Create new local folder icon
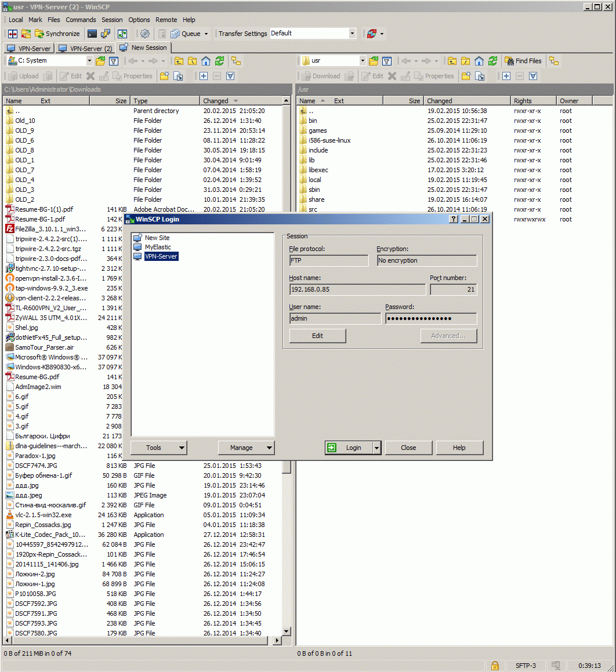Screen dimensions: 616x672 pyautogui.click(x=164, y=77)
